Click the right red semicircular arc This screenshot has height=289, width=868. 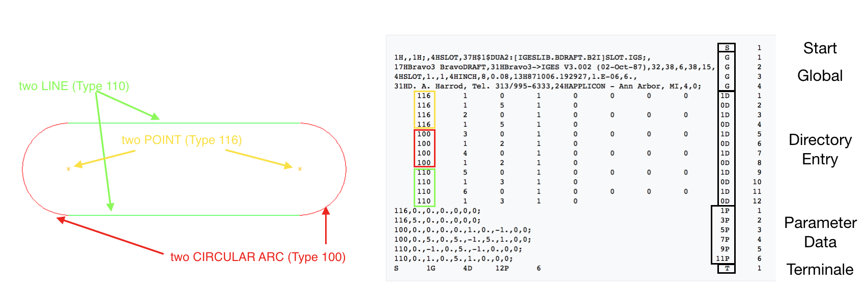point(346,169)
